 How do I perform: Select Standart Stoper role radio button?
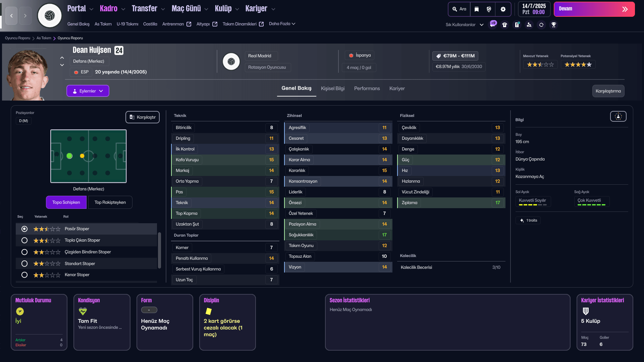point(24,264)
